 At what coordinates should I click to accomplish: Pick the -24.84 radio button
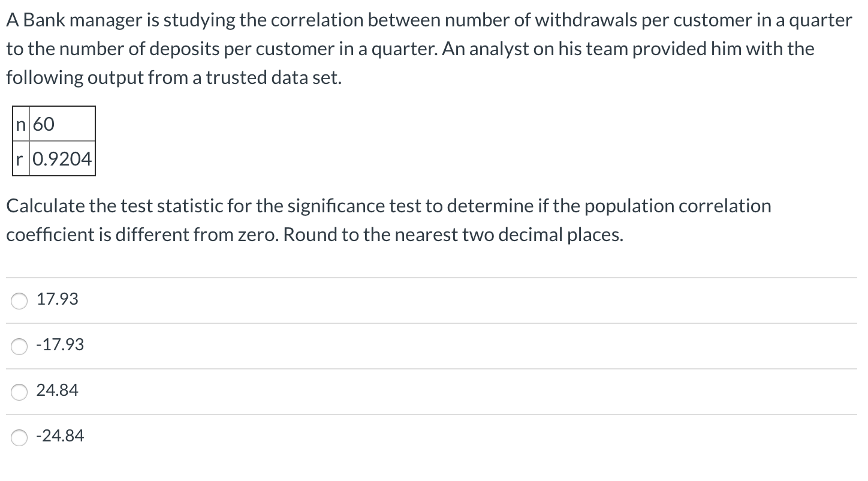19,438
